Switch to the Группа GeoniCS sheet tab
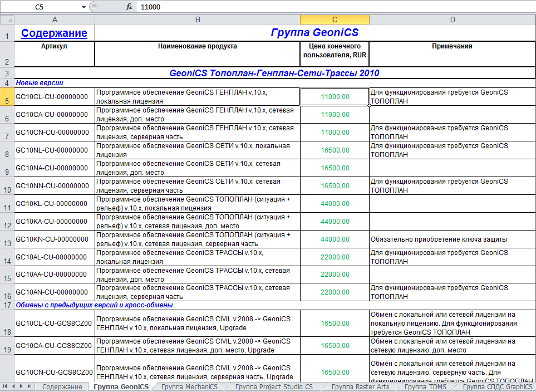The width and height of the screenshot is (536, 392). click(x=121, y=387)
